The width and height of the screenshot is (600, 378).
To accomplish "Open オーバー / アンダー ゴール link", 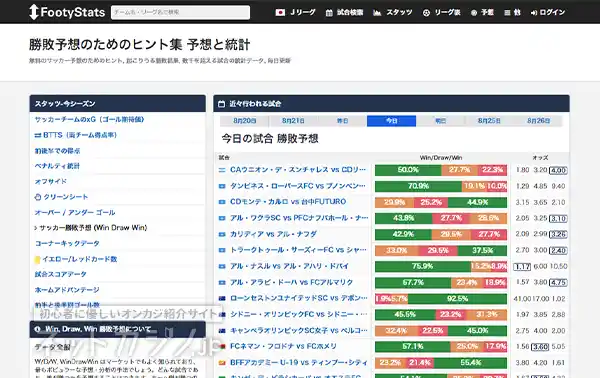I will [x=75, y=212].
